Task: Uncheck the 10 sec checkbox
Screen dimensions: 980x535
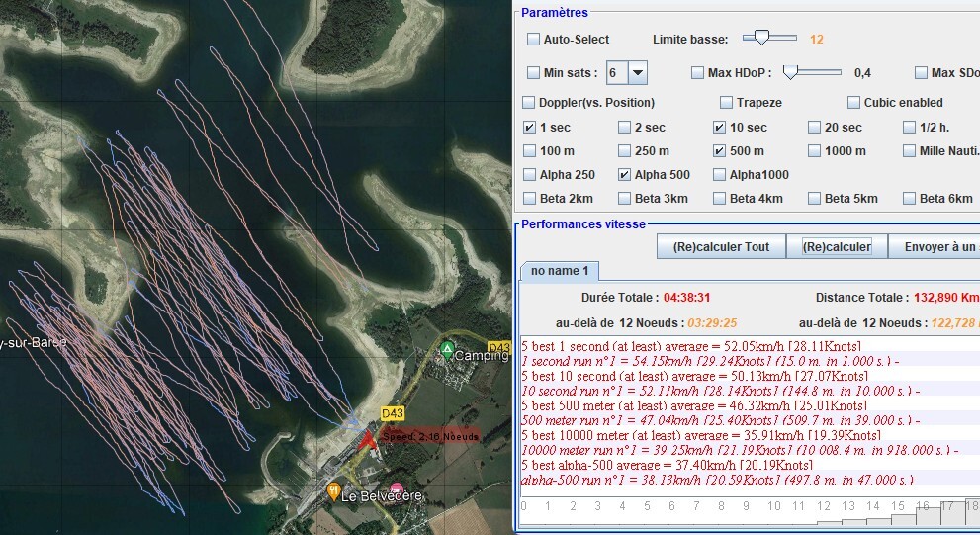Action: [x=719, y=128]
